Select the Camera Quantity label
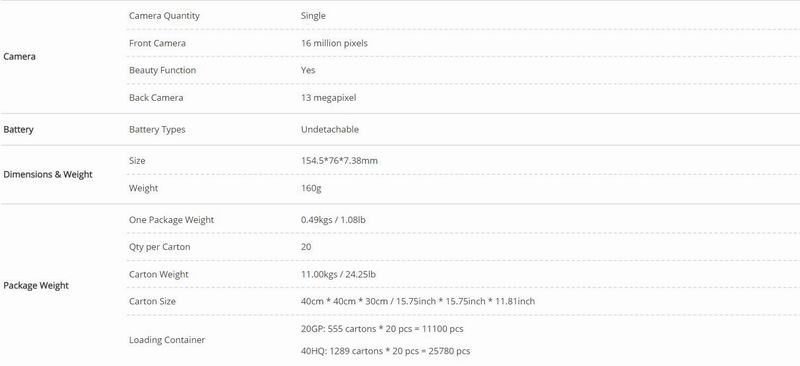The image size is (800, 366). point(164,16)
